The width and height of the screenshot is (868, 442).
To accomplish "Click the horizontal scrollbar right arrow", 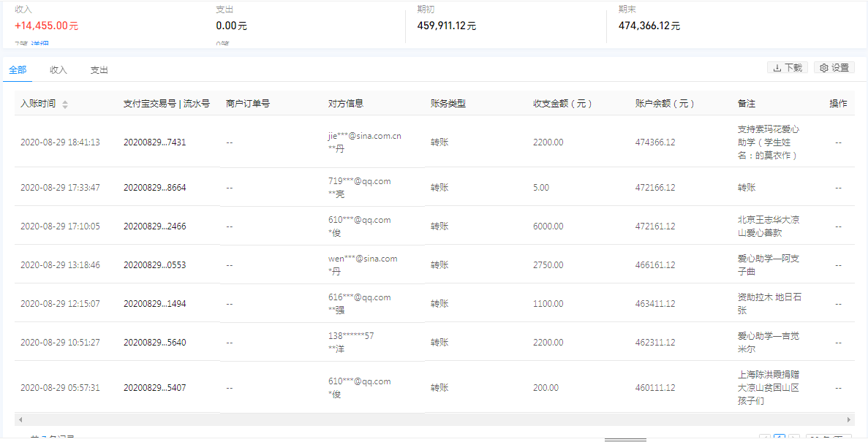I will [848, 420].
